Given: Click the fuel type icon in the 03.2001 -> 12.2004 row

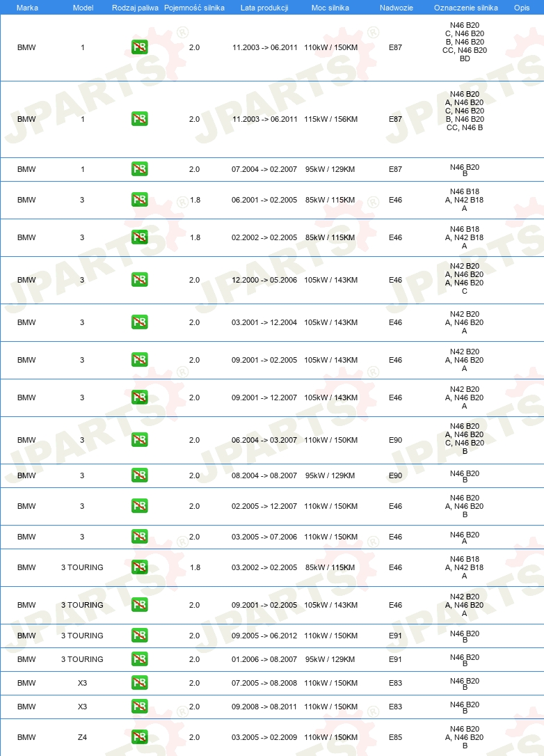Looking at the screenshot, I should tap(140, 322).
